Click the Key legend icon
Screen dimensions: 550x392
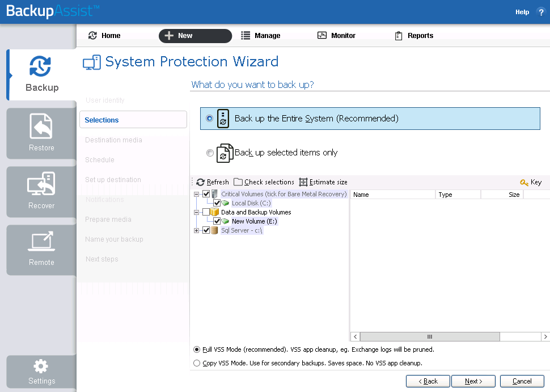pos(524,182)
